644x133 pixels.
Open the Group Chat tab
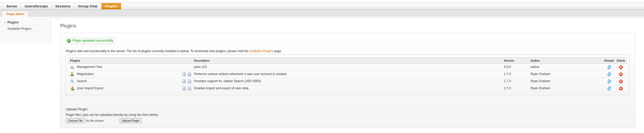[x=88, y=6]
